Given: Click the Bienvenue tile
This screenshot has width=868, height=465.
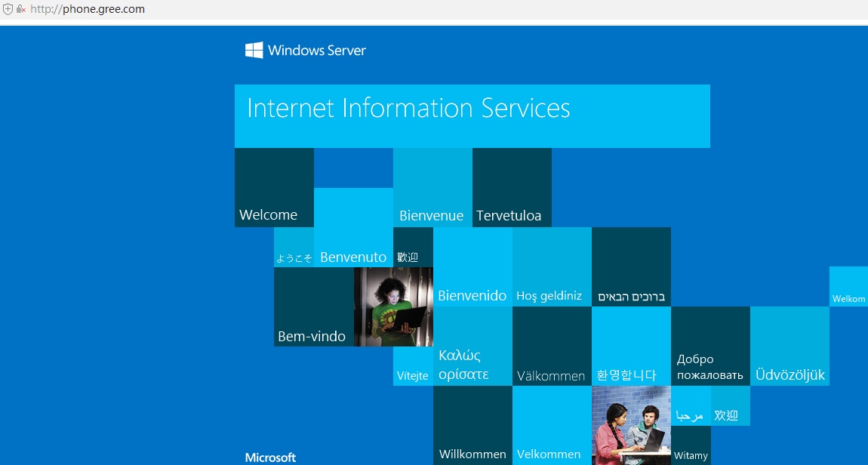Looking at the screenshot, I should 433,187.
